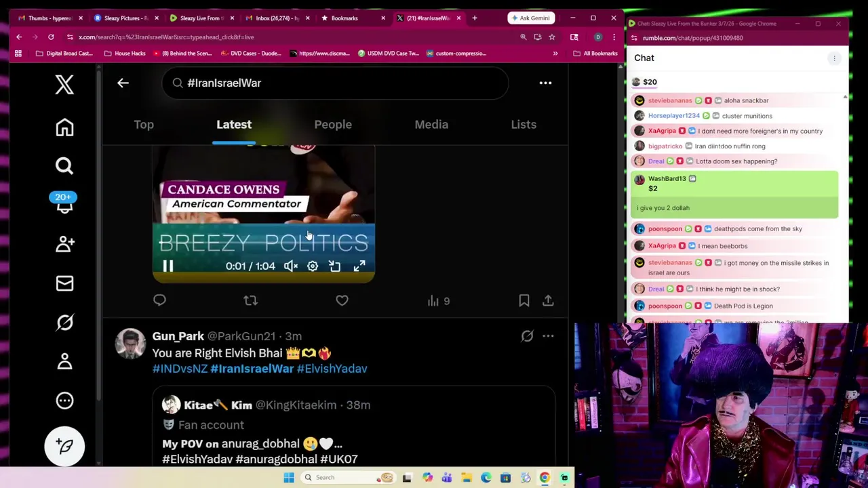Open three-dot menu on Gun_Park post
Image resolution: width=868 pixels, height=488 pixels.
point(548,336)
